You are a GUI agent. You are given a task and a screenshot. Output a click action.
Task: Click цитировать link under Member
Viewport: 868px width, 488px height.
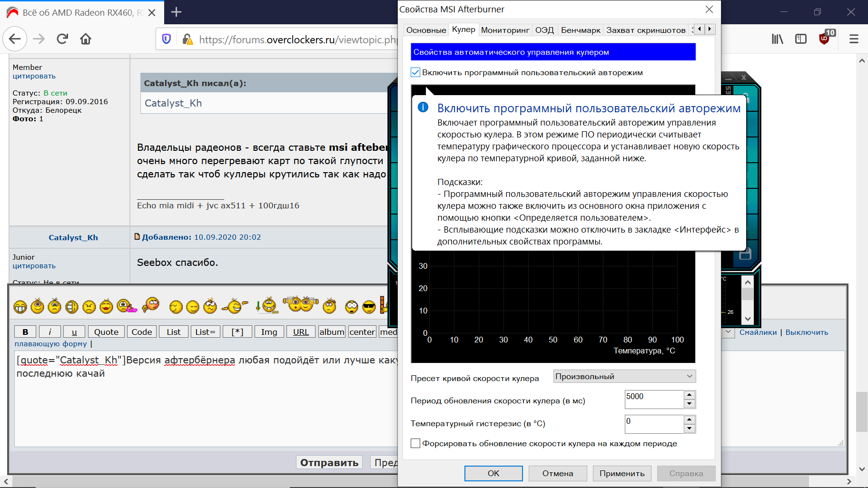click(x=34, y=76)
